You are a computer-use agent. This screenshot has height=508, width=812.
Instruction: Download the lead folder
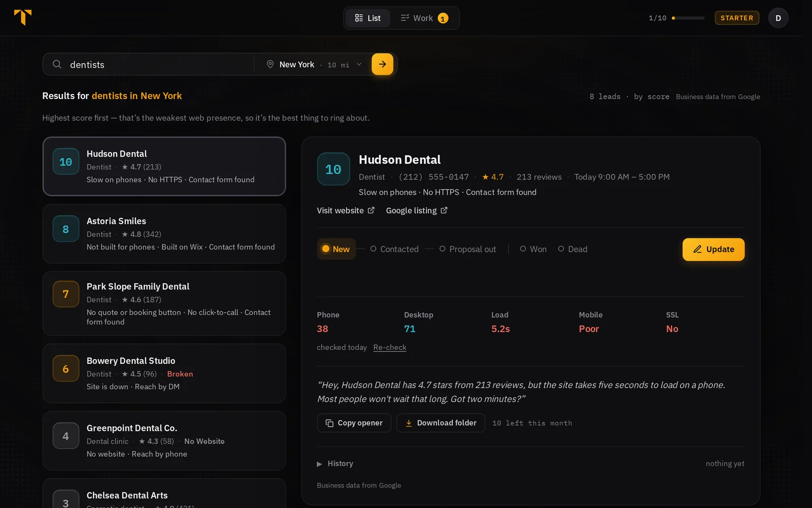coord(441,423)
